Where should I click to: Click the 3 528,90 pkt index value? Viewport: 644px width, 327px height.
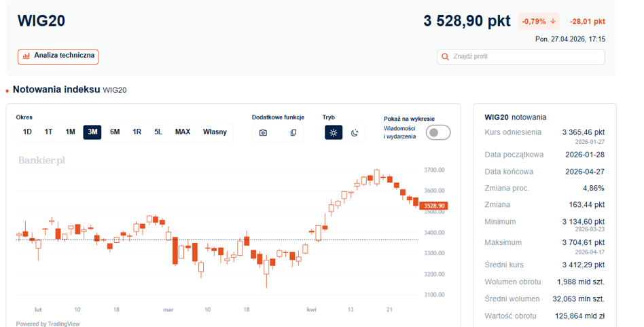[467, 21]
